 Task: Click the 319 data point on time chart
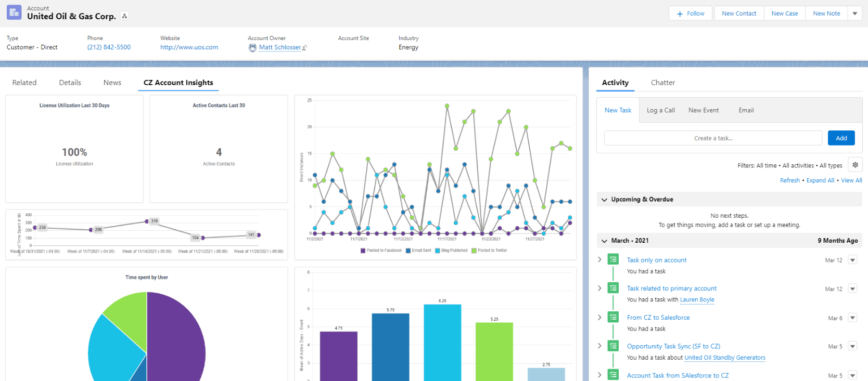(147, 221)
